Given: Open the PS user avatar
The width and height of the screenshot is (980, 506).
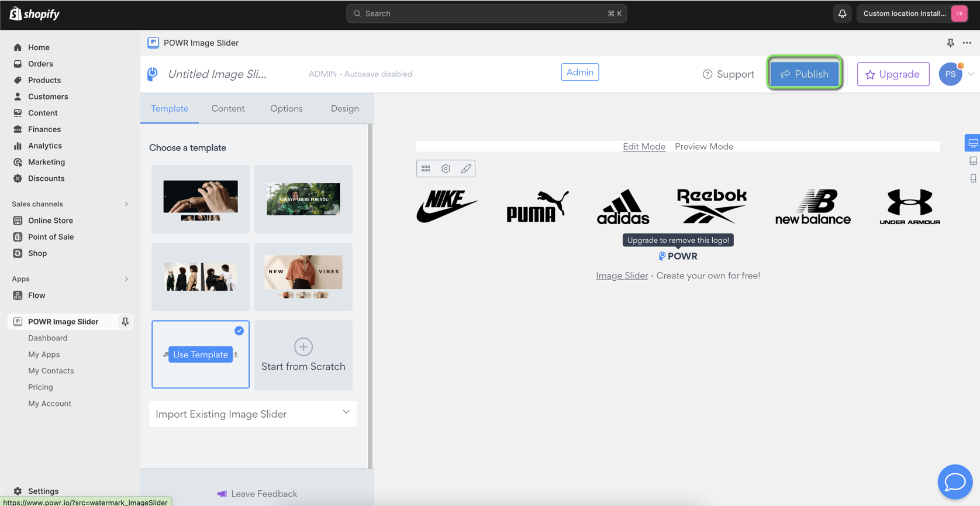Looking at the screenshot, I should click(950, 74).
